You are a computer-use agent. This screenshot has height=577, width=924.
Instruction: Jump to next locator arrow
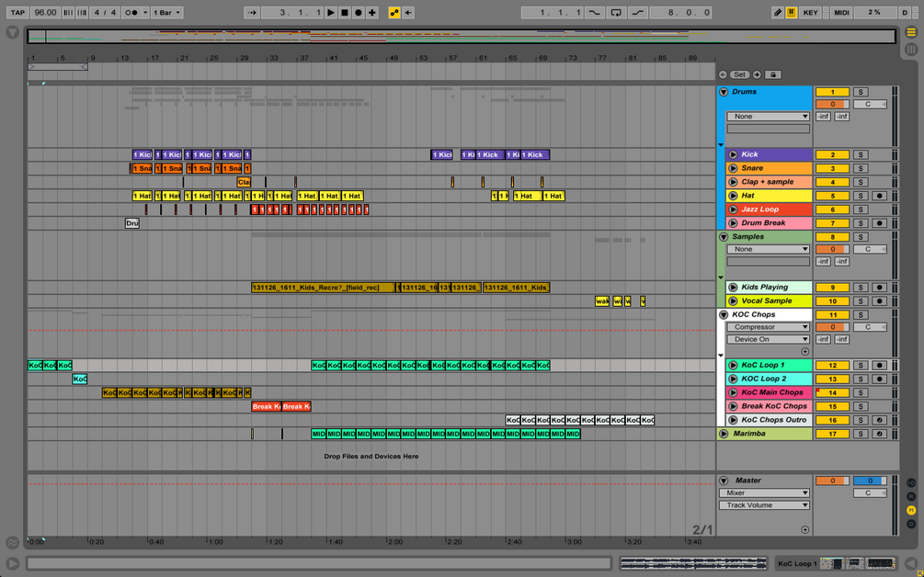coord(757,74)
